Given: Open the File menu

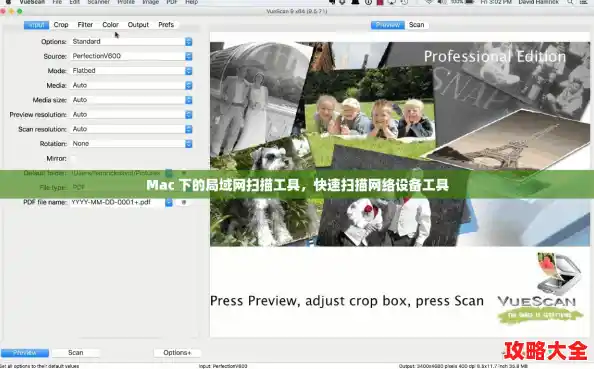Looking at the screenshot, I should [57, 2].
